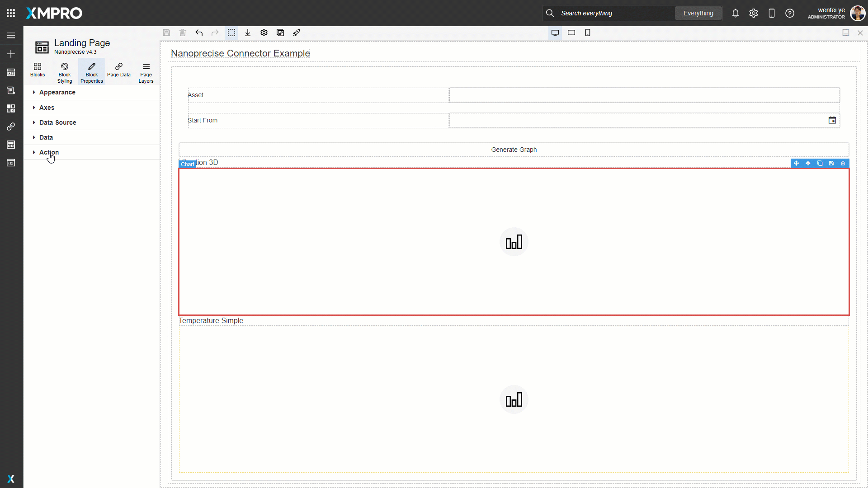Expand the Action section
The height and width of the screenshot is (488, 868).
tap(49, 152)
